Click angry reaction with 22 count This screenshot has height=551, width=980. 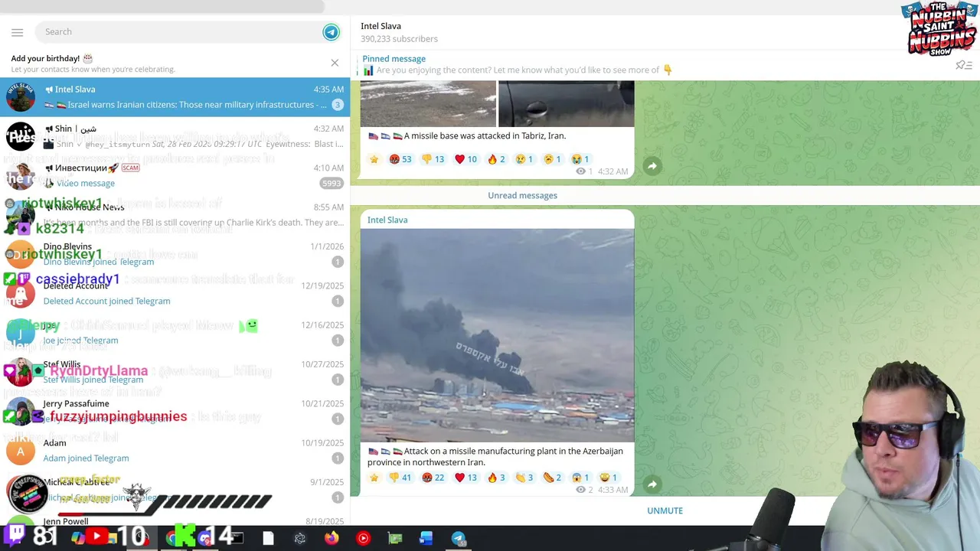click(x=433, y=478)
